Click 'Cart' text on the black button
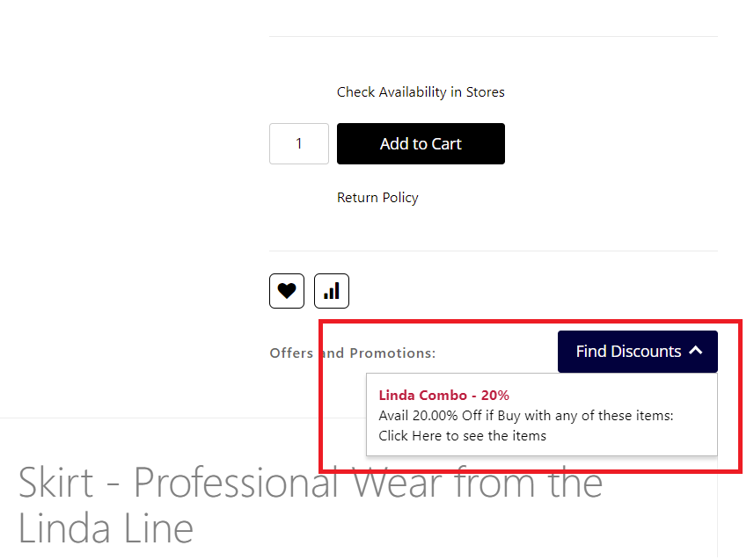This screenshot has width=754, height=560. coord(445,144)
